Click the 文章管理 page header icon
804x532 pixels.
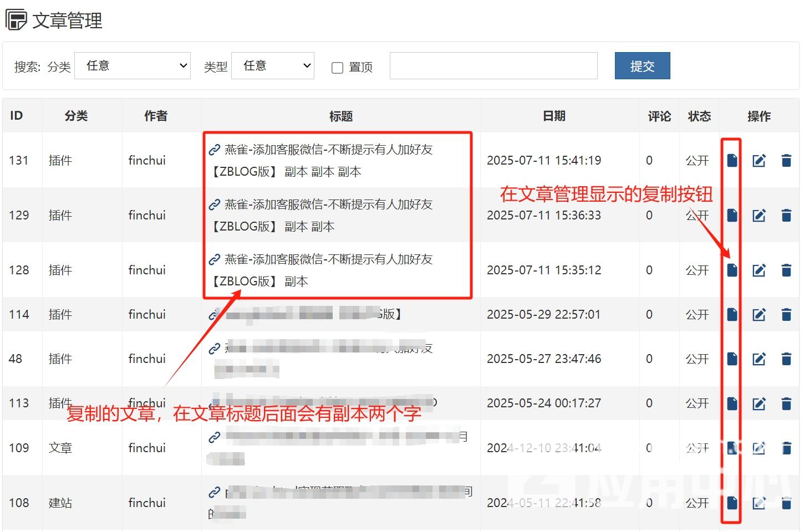point(16,20)
